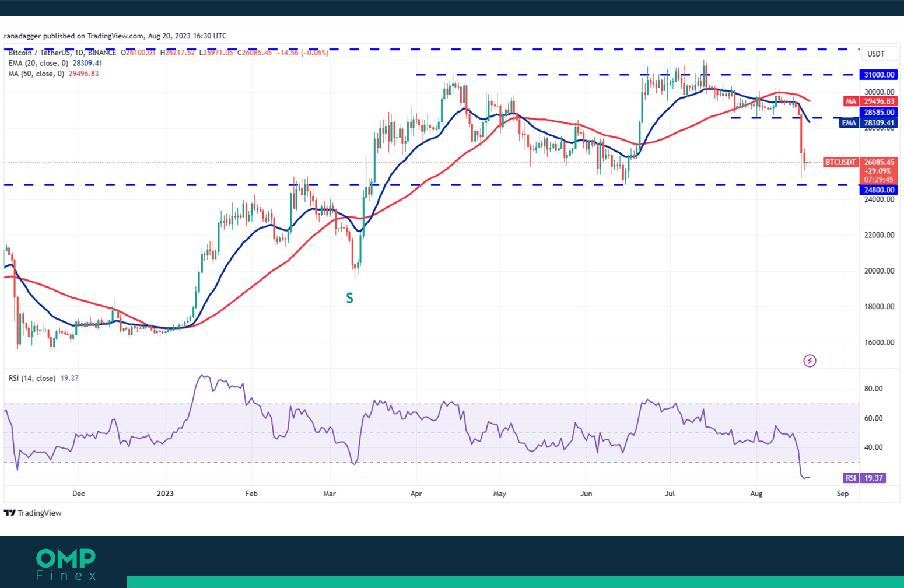Viewport: 904px width, 588px height.
Task: Click the Jun label on time axis
Action: pyautogui.click(x=586, y=494)
